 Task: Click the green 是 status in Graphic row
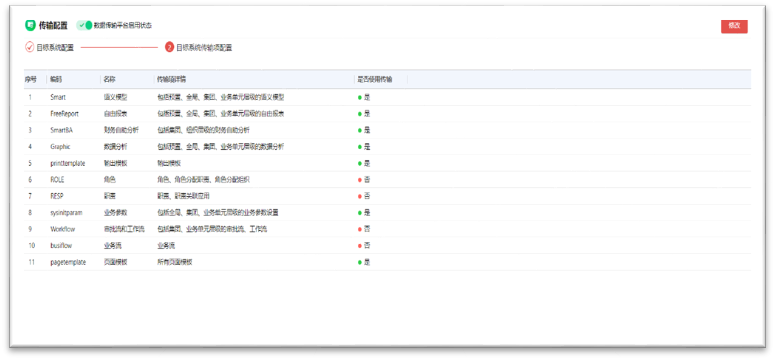364,147
